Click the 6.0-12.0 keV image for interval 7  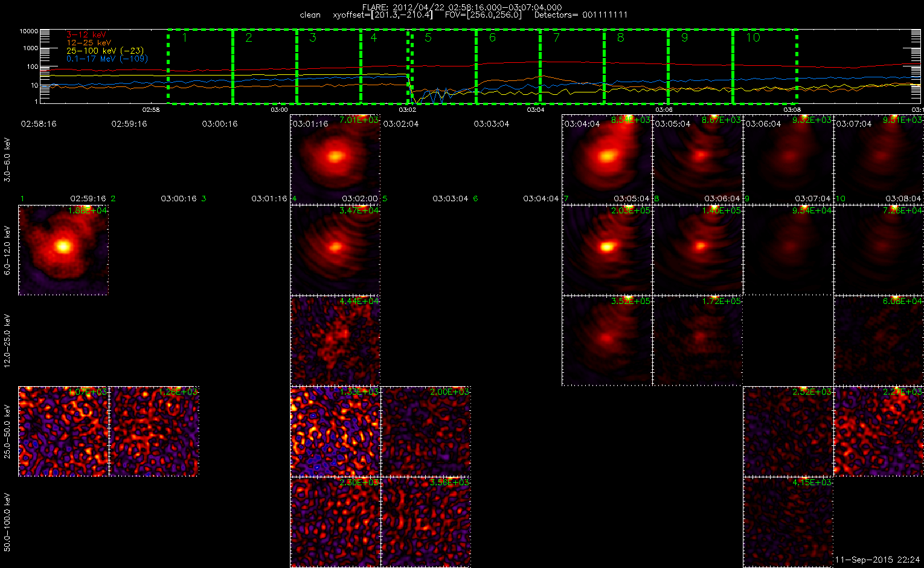pyautogui.click(x=607, y=250)
